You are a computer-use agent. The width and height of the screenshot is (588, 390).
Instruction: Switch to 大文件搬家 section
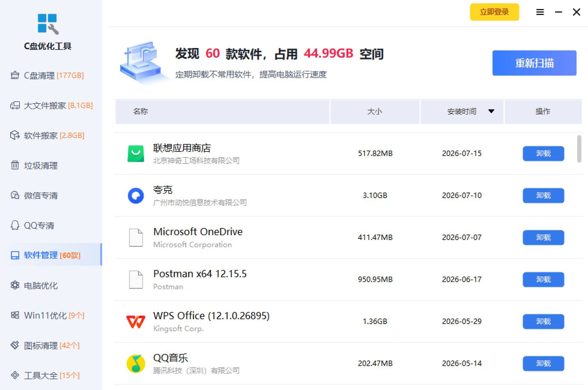point(51,106)
